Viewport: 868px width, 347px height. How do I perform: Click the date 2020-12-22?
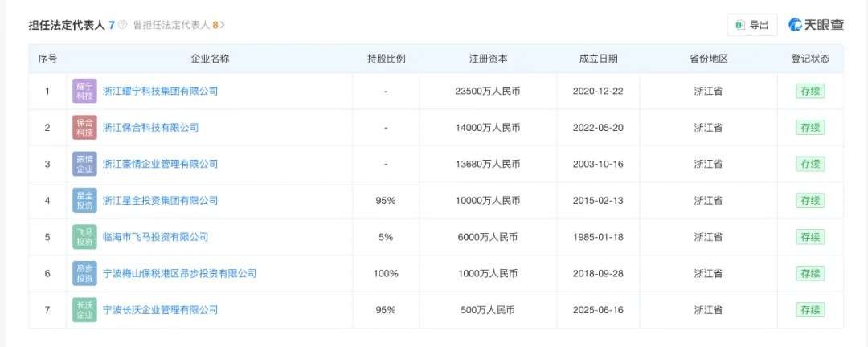[599, 91]
